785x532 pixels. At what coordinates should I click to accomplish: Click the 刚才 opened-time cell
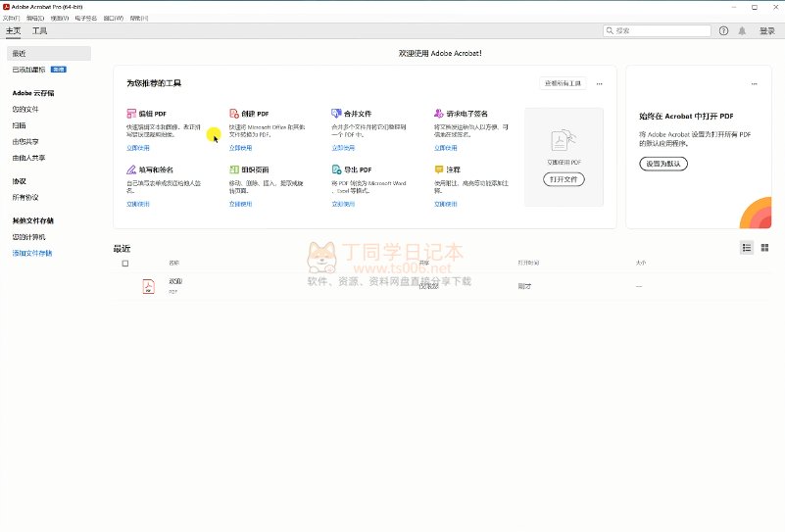524,286
